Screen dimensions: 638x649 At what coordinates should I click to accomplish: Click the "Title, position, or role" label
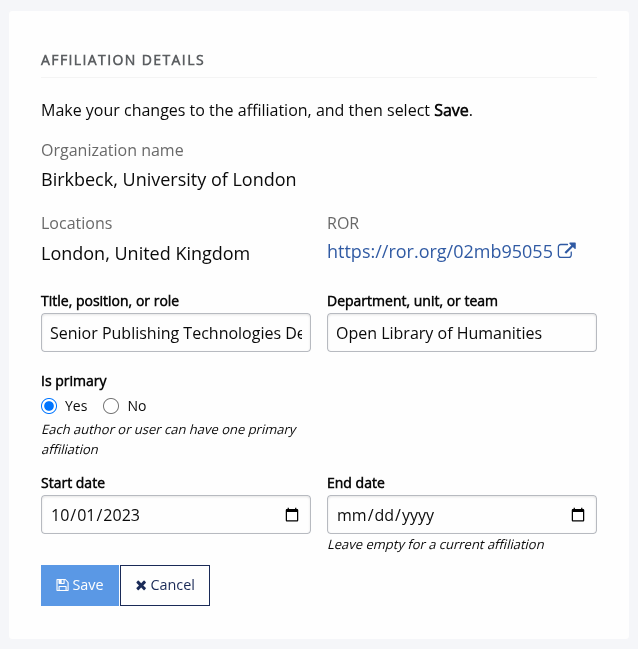[x=110, y=301]
